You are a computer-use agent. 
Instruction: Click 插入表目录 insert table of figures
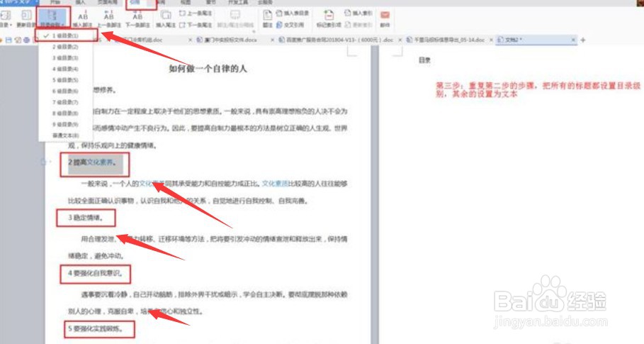point(293,13)
